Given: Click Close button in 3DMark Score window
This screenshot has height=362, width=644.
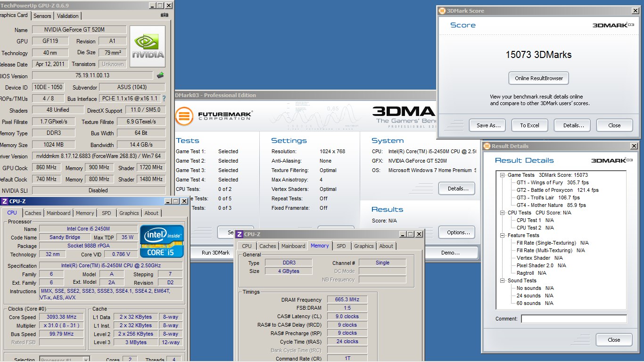Looking at the screenshot, I should pyautogui.click(x=614, y=125).
